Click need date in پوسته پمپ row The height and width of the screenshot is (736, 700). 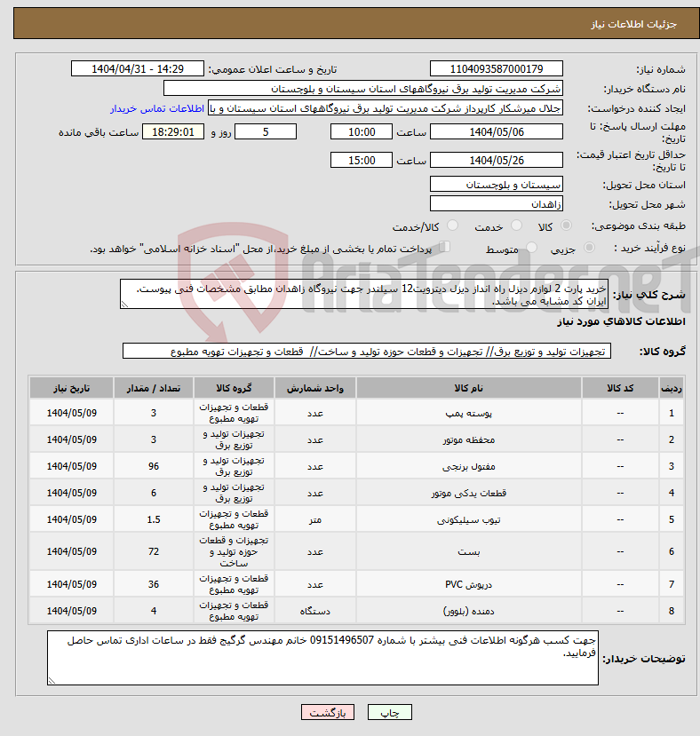pyautogui.click(x=71, y=413)
